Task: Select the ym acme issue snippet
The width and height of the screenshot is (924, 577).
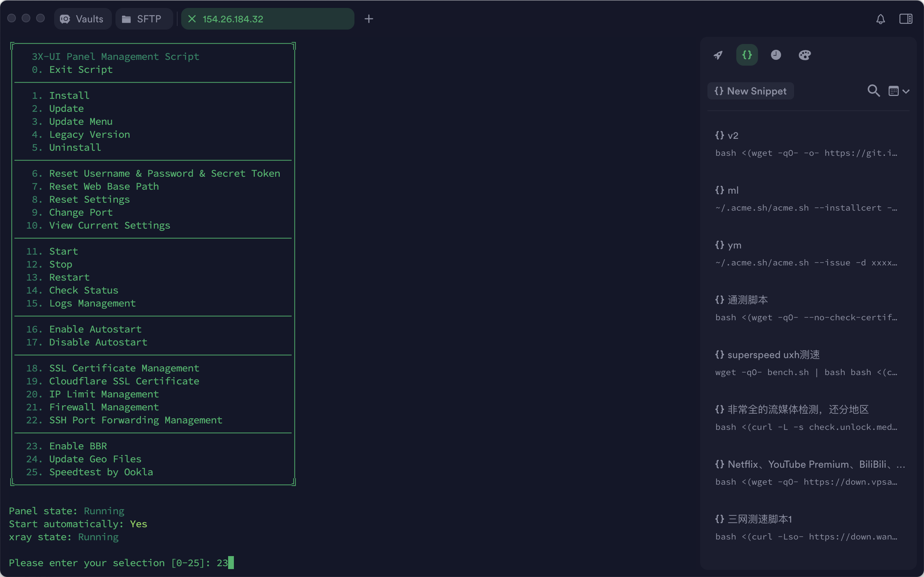Action: coord(806,254)
